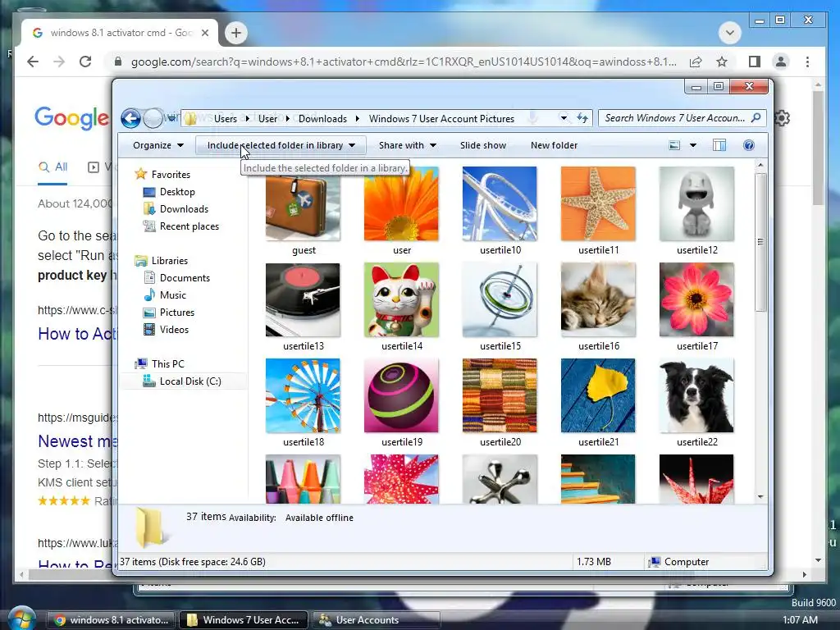840x630 pixels.
Task: Click the Explorer forward navigation arrow
Action: point(153,118)
